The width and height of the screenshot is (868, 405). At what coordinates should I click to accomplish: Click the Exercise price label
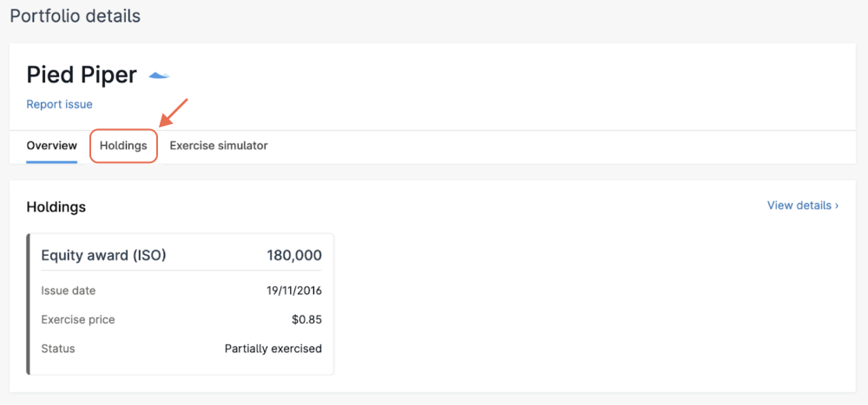click(x=78, y=319)
